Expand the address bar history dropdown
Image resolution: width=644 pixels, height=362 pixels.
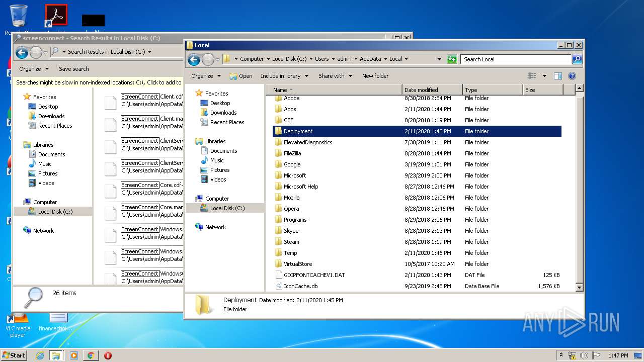coord(440,59)
